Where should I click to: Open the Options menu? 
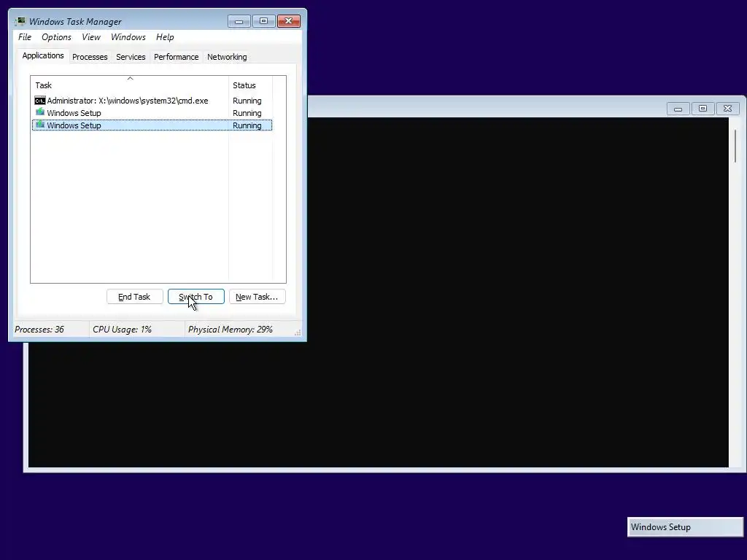click(56, 37)
